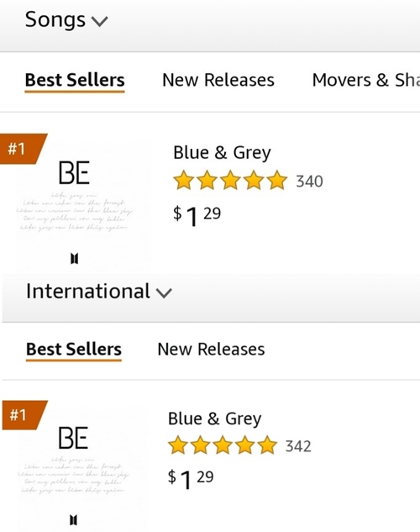Click the five-star rating with 340 reviews
This screenshot has height=532, width=420.
[230, 180]
